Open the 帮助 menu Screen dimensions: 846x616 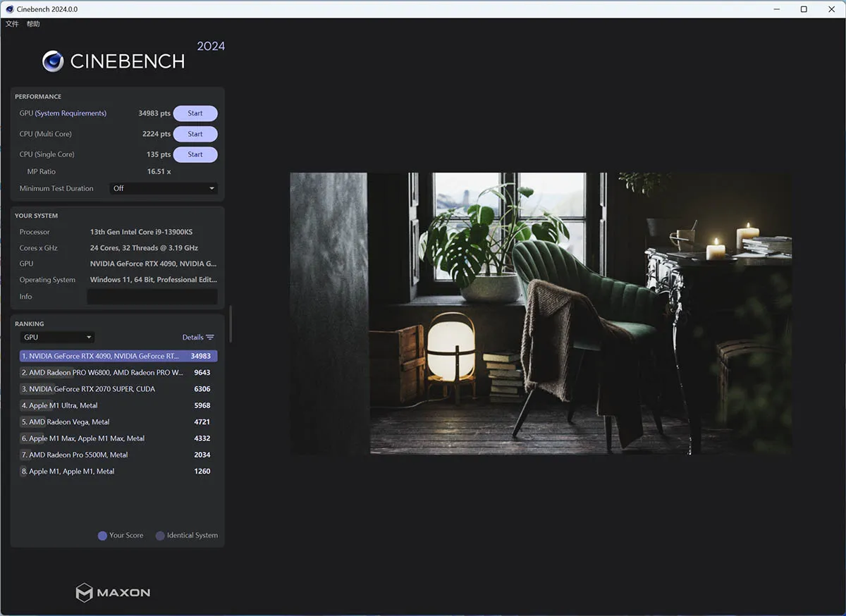[33, 24]
